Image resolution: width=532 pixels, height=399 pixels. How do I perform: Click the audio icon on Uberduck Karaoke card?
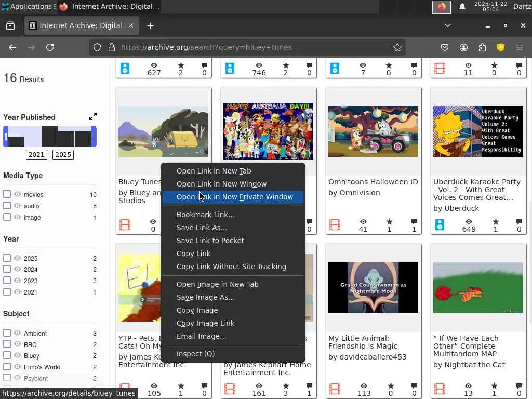point(440,225)
